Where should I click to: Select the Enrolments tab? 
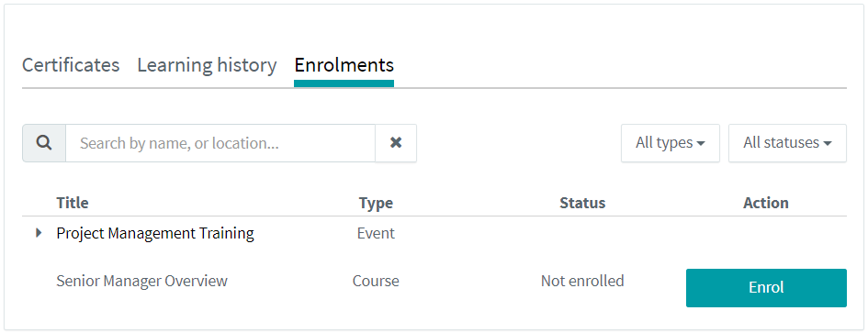(x=344, y=65)
